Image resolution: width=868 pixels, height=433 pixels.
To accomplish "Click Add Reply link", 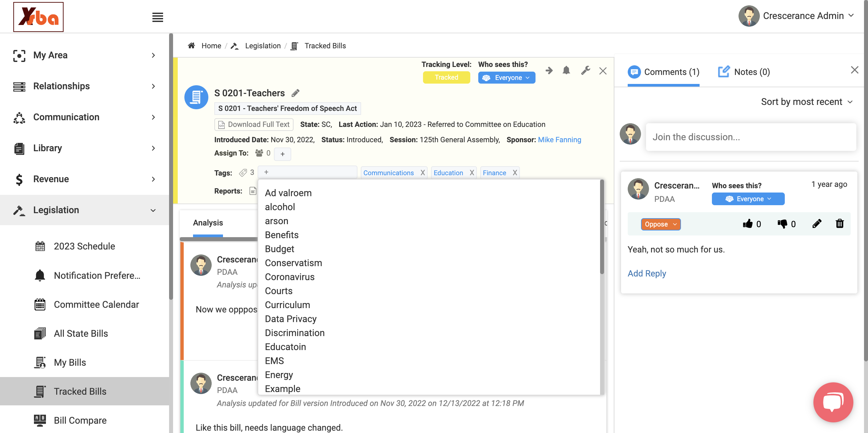I will [x=647, y=273].
